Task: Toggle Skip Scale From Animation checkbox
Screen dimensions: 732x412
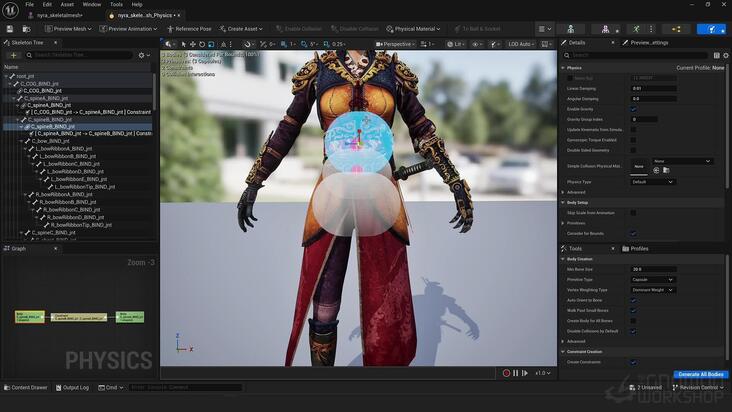Action: pyautogui.click(x=633, y=213)
